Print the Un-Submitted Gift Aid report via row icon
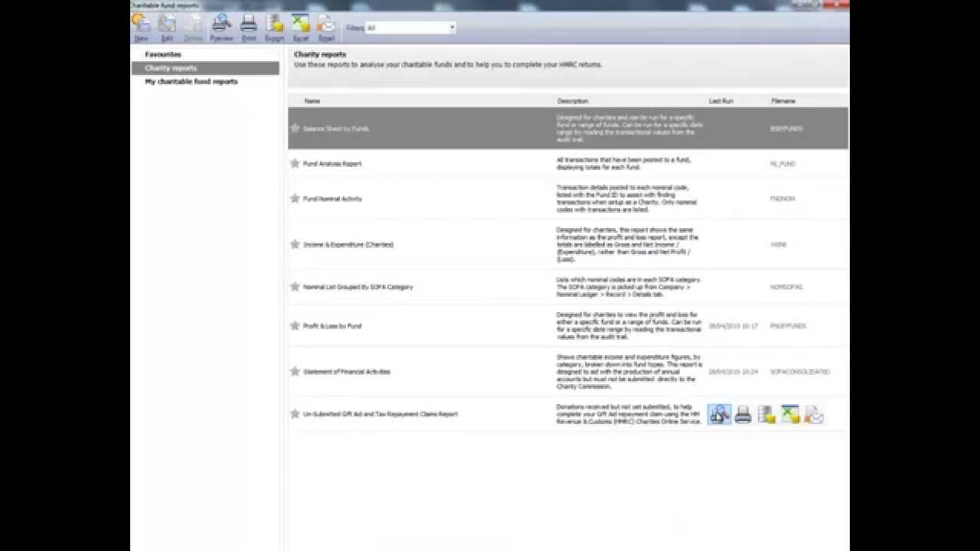The image size is (980, 551). click(x=743, y=415)
